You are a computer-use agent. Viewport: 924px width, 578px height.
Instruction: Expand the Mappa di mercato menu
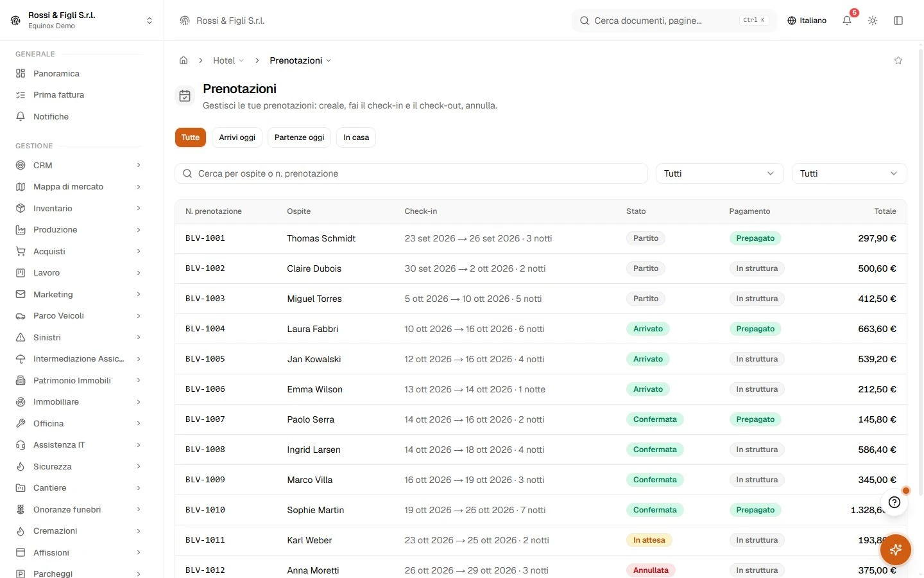pyautogui.click(x=78, y=187)
